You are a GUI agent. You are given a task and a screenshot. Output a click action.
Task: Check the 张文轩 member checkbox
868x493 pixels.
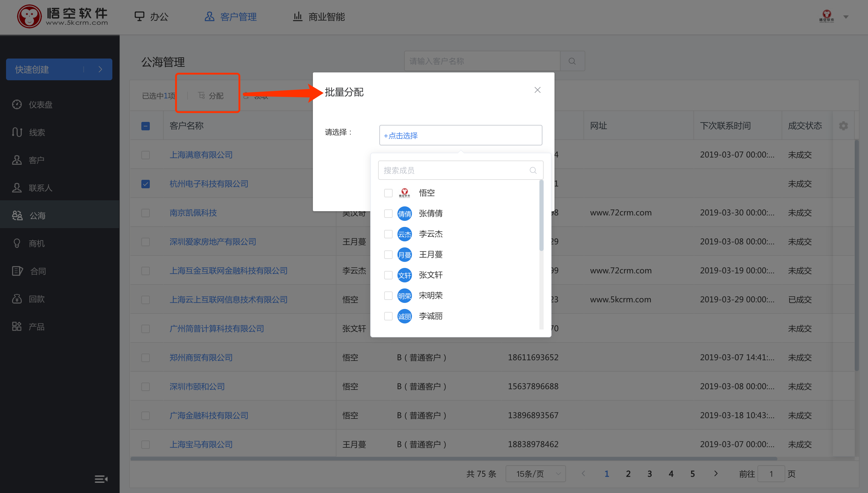(x=388, y=275)
